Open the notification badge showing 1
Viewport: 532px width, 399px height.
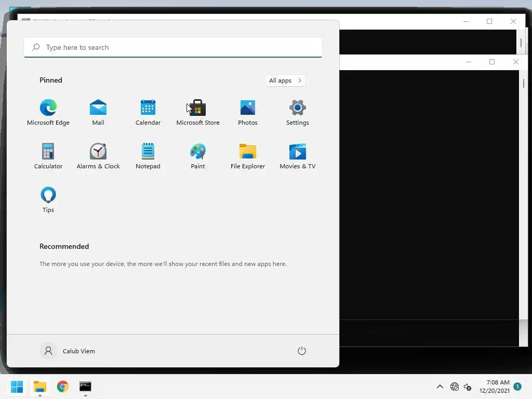pyautogui.click(x=517, y=387)
